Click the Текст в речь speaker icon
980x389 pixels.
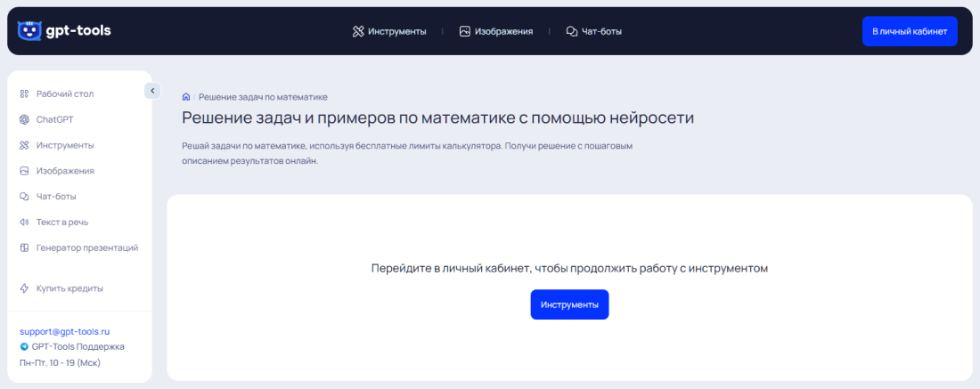[24, 223]
